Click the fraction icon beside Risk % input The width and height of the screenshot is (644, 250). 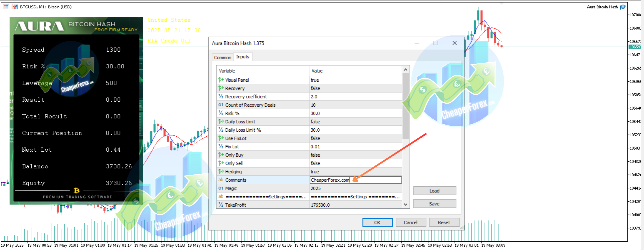(221, 113)
